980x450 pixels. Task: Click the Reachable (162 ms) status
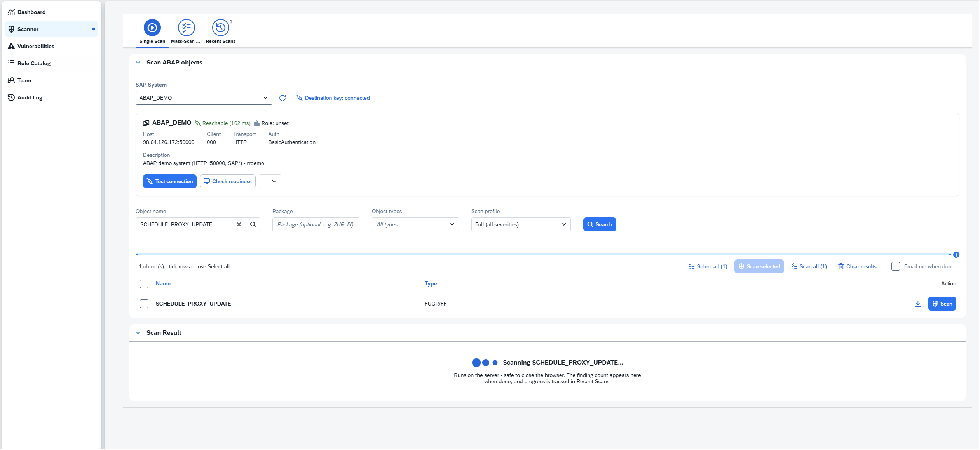coord(223,123)
